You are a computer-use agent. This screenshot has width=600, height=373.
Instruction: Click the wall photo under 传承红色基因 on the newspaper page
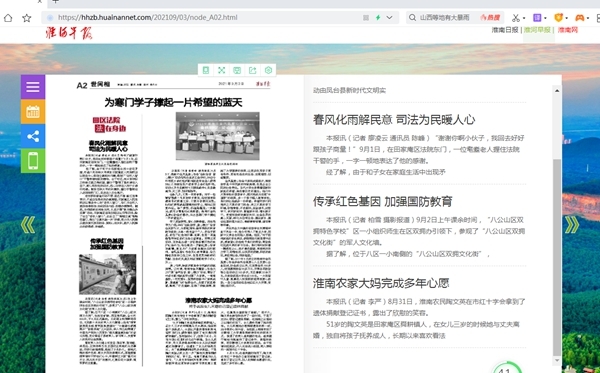click(x=108, y=274)
